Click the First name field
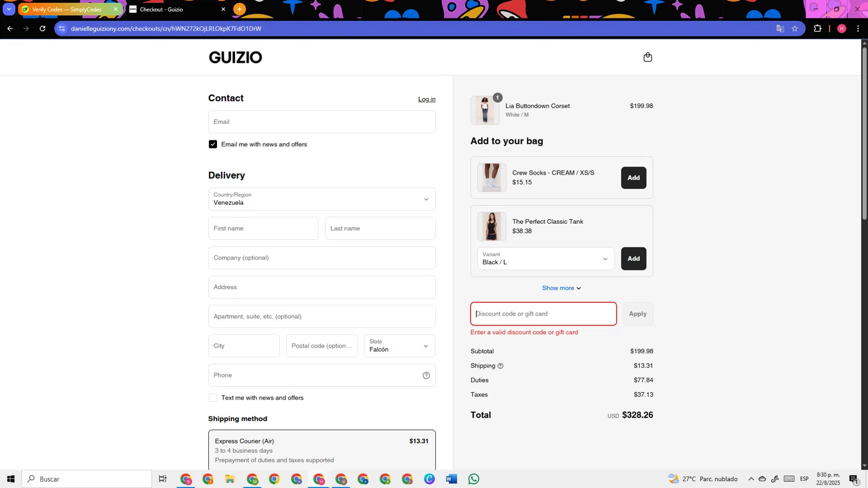Viewport: 868px width, 488px height. 263,228
